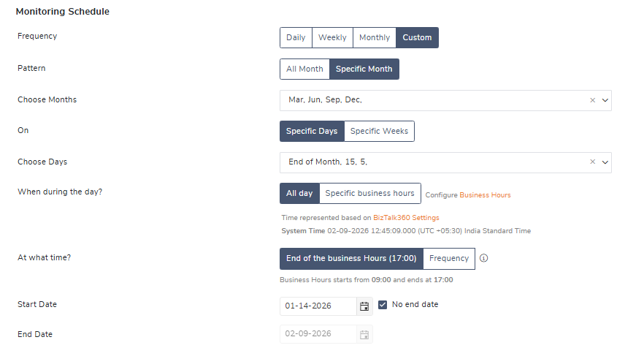
Task: Click the End Date calendar icon
Action: [x=364, y=335]
